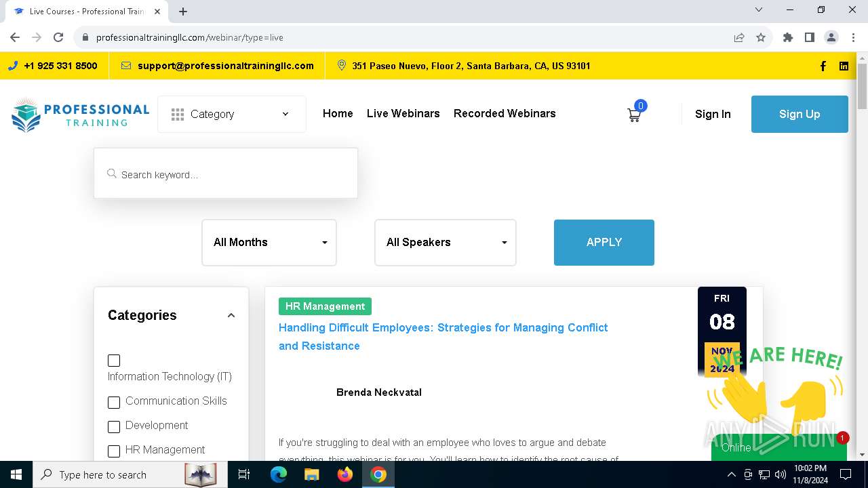Image resolution: width=868 pixels, height=488 pixels.
Task: Open a new browser tab with plus icon
Action: (183, 11)
